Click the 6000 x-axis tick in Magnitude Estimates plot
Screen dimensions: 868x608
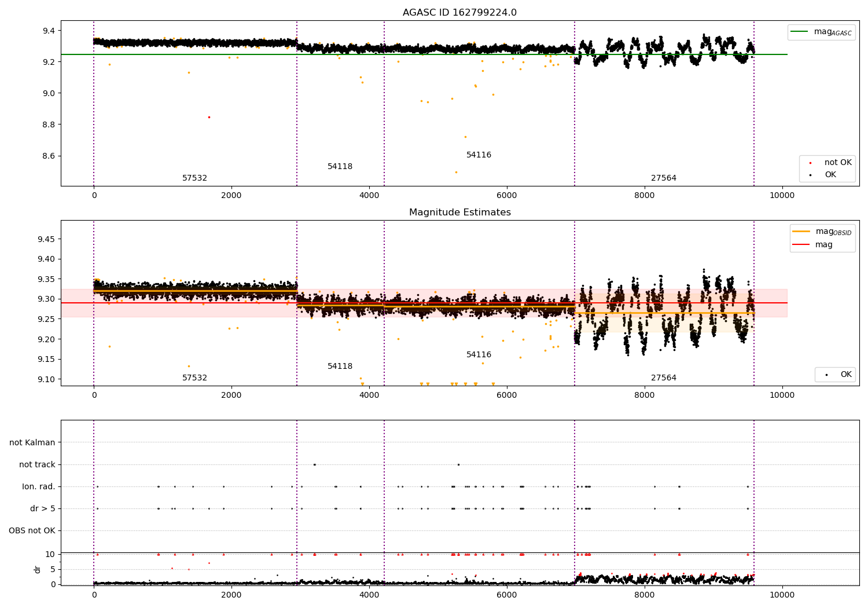507,395
